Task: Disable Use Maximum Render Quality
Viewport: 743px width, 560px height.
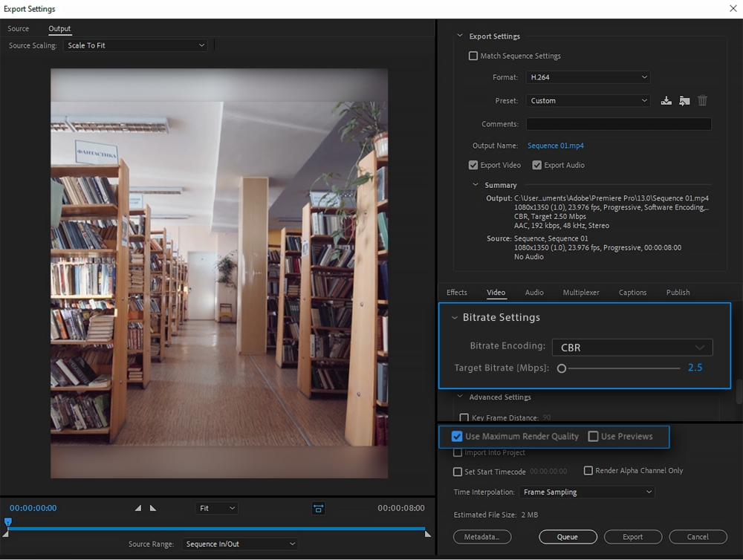Action: click(457, 437)
